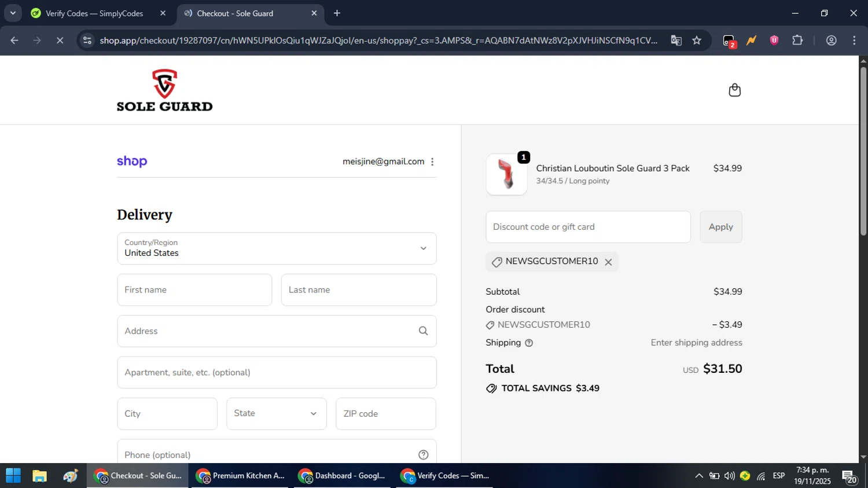Click the Apply discount button
Screen dimensions: 868x488
(721, 227)
